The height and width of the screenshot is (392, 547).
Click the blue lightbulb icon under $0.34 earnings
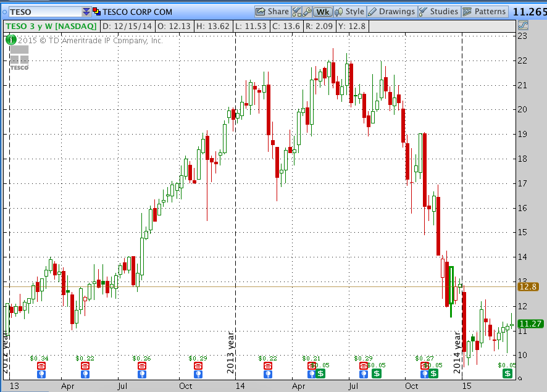(41, 374)
